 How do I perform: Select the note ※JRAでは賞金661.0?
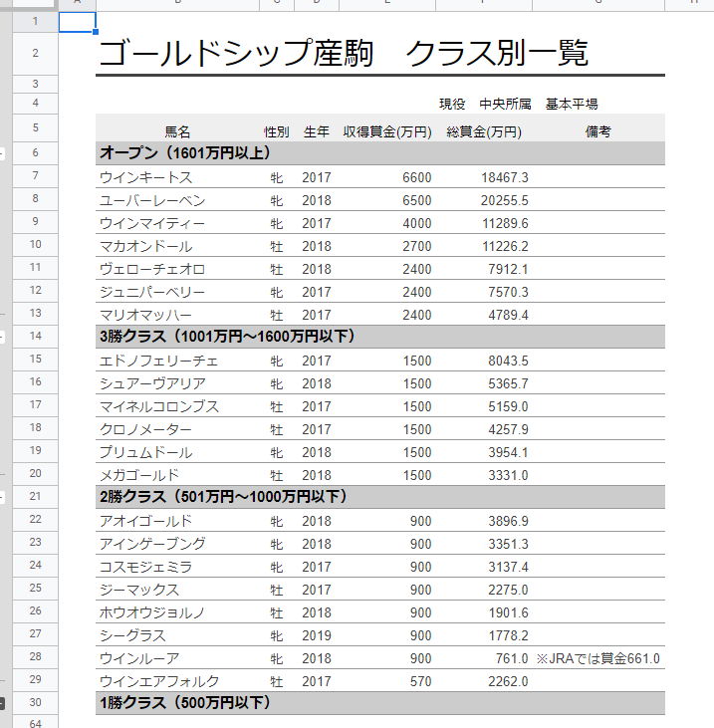coord(597,658)
